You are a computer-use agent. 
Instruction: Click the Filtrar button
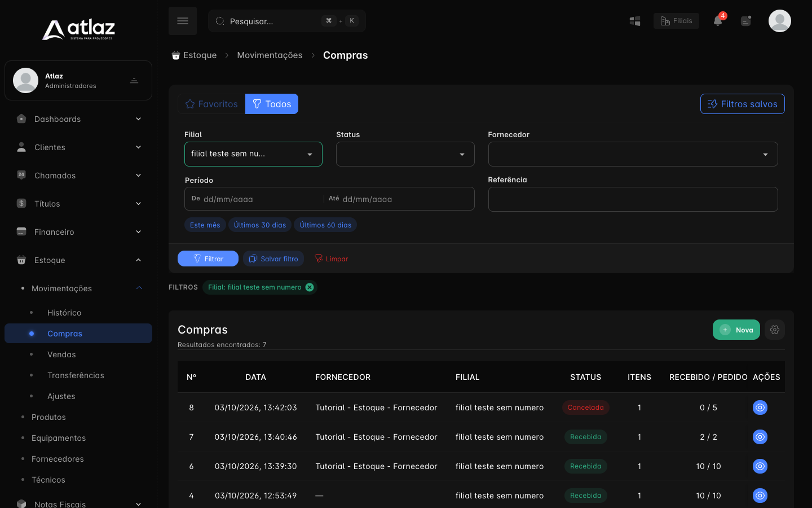coord(208,259)
